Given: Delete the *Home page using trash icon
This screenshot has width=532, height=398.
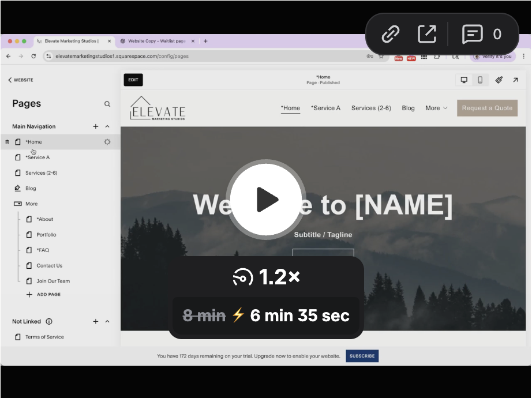Looking at the screenshot, I should click(x=7, y=142).
